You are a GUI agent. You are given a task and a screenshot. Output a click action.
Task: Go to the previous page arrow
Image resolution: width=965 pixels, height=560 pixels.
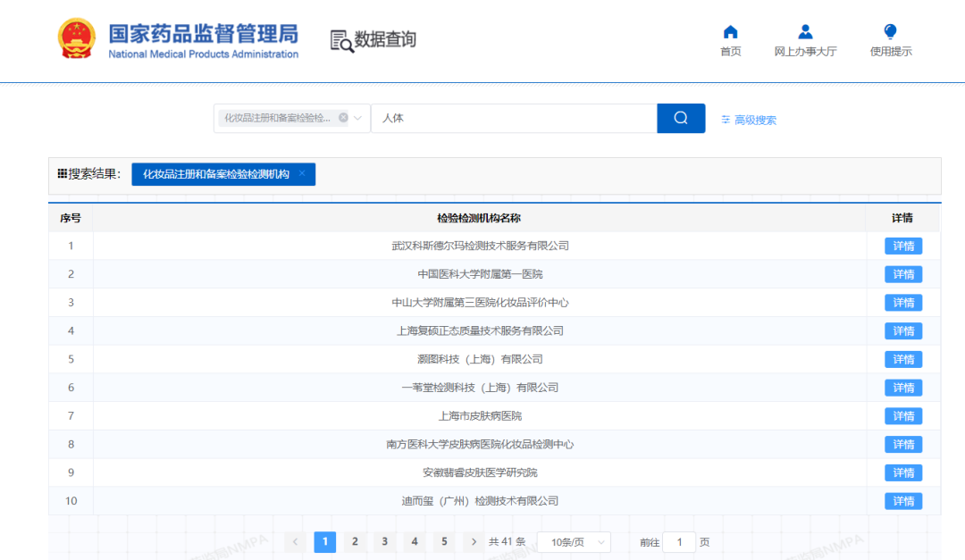(296, 542)
